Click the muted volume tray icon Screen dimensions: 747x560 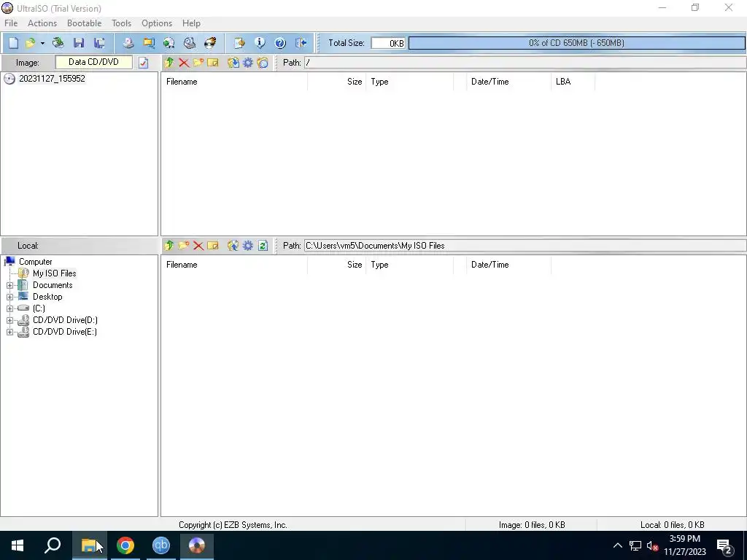[x=652, y=545]
